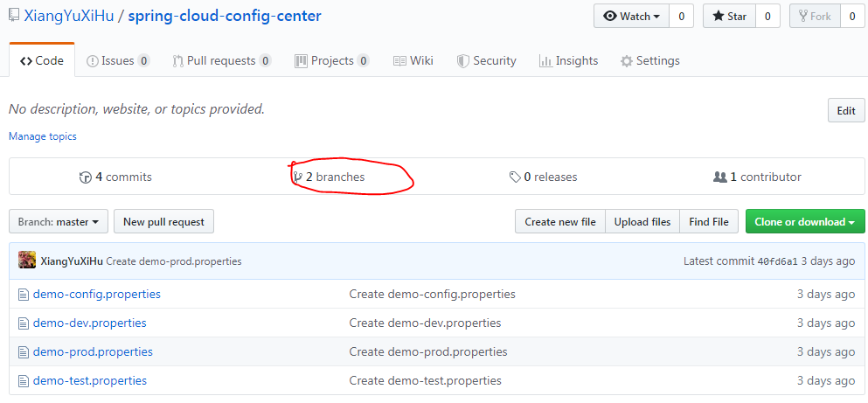868x403 pixels.
Task: Click the branches fork icon
Action: [298, 177]
